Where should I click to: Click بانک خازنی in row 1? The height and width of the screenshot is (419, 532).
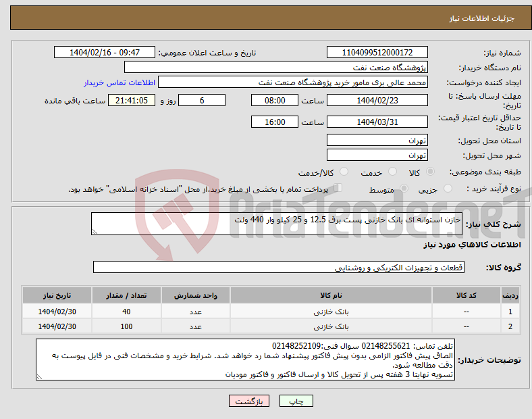tap(331, 312)
